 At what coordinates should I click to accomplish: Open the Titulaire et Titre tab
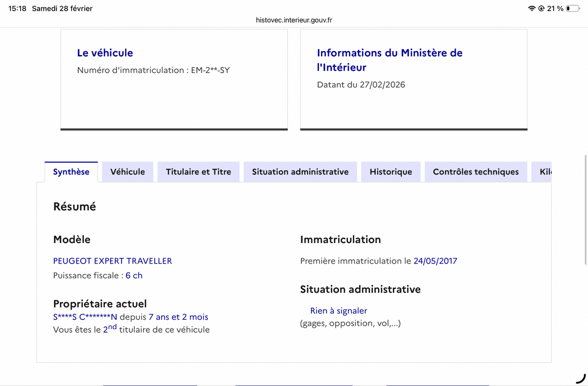tap(198, 172)
